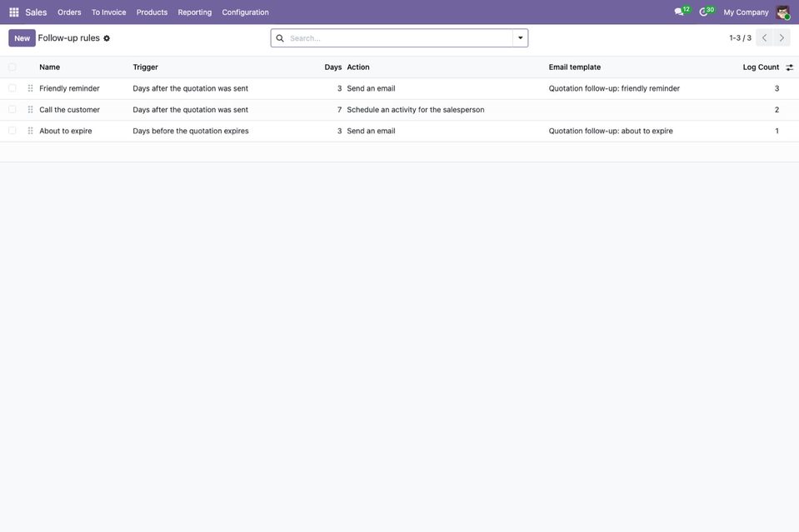Open the conversations messages icon

tap(679, 12)
